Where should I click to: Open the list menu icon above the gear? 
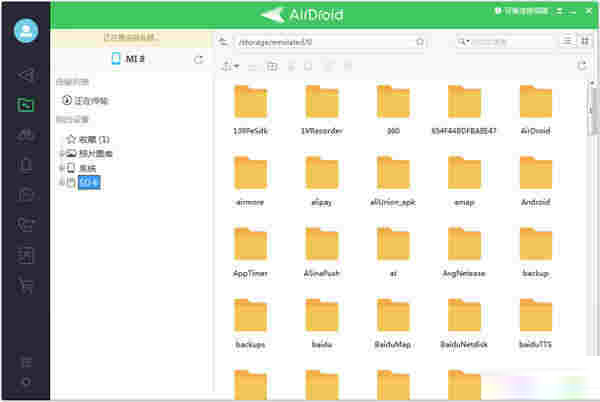point(26,361)
